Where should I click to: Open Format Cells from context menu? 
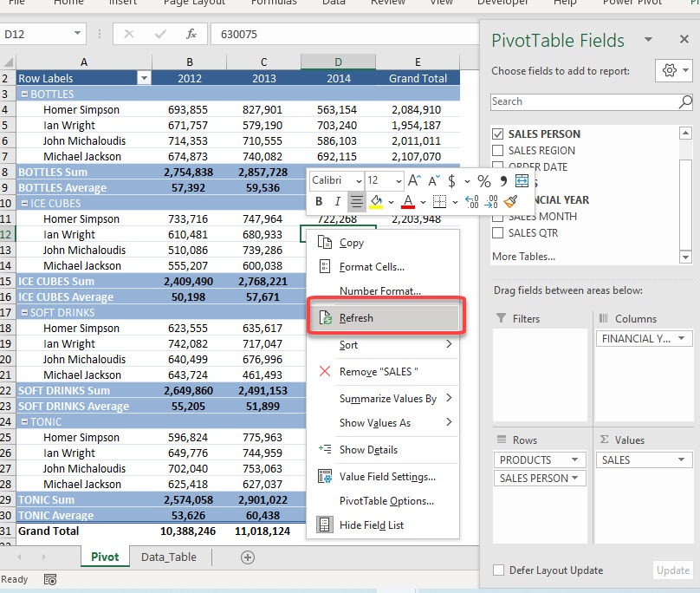[383, 267]
